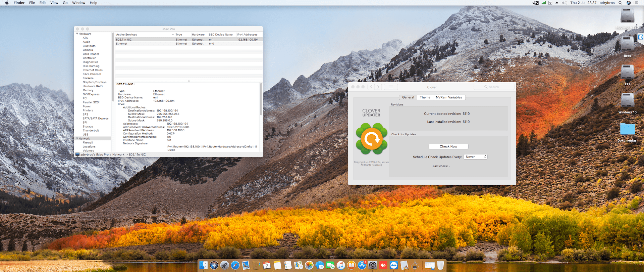Open Spotlight search in menu bar
644x272 pixels.
coord(620,3)
